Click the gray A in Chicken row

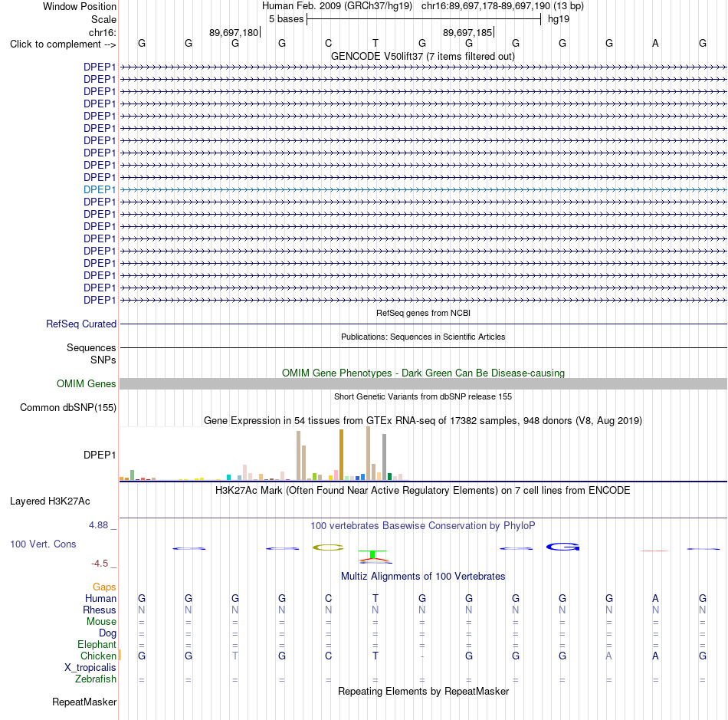(x=608, y=656)
